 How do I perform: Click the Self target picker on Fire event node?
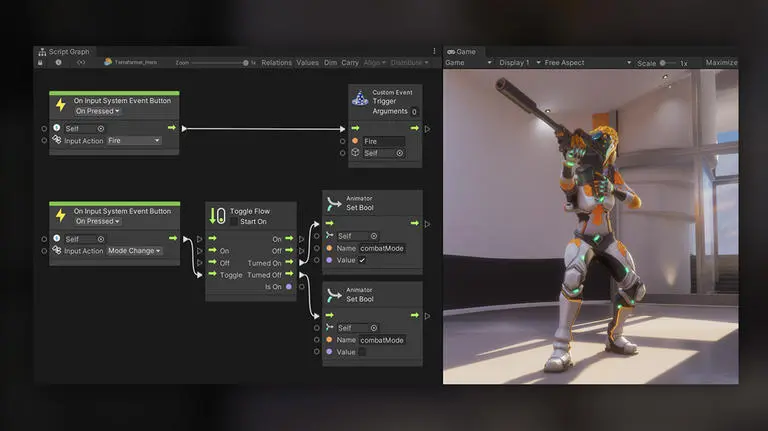(x=101, y=129)
